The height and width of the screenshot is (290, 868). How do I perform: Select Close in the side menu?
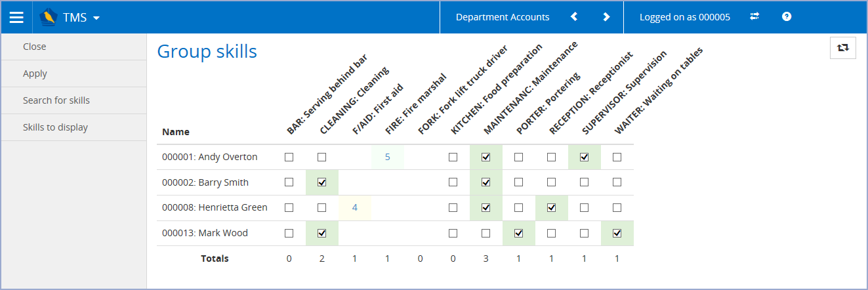click(x=35, y=47)
